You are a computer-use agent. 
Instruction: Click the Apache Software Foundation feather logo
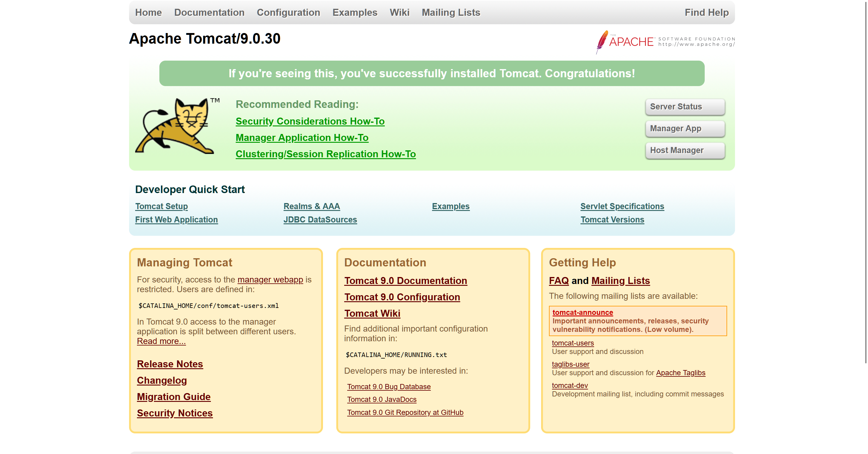(666, 42)
